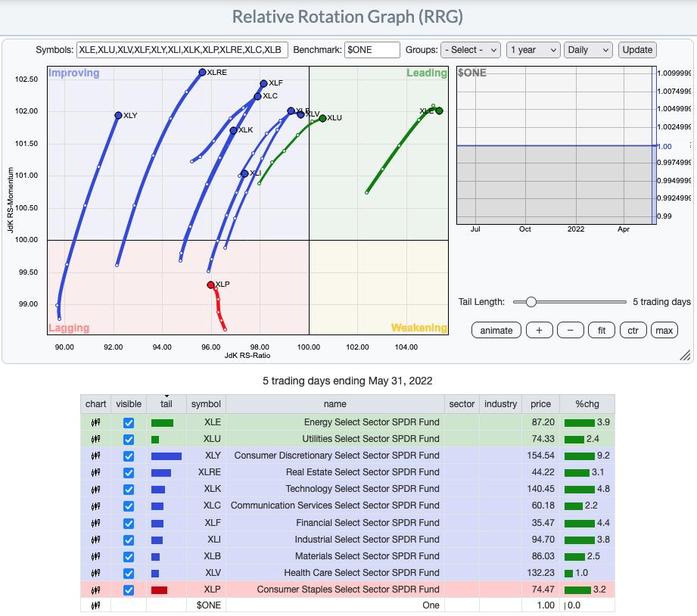Screen dimensions: 697x616
Task: Click the Technology Select Sector SPDR Fund name
Action: coord(363,489)
